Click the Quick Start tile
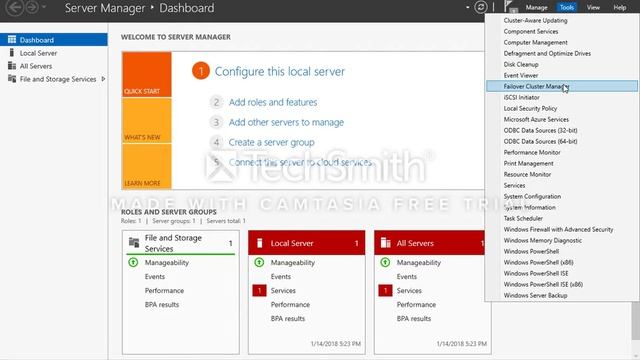This screenshot has width=640, height=360. point(147,74)
